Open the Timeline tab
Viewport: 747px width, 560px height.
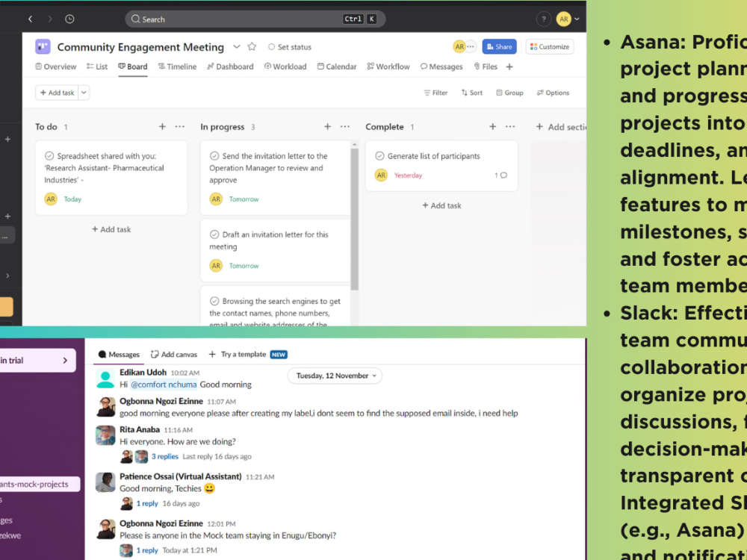[177, 66]
